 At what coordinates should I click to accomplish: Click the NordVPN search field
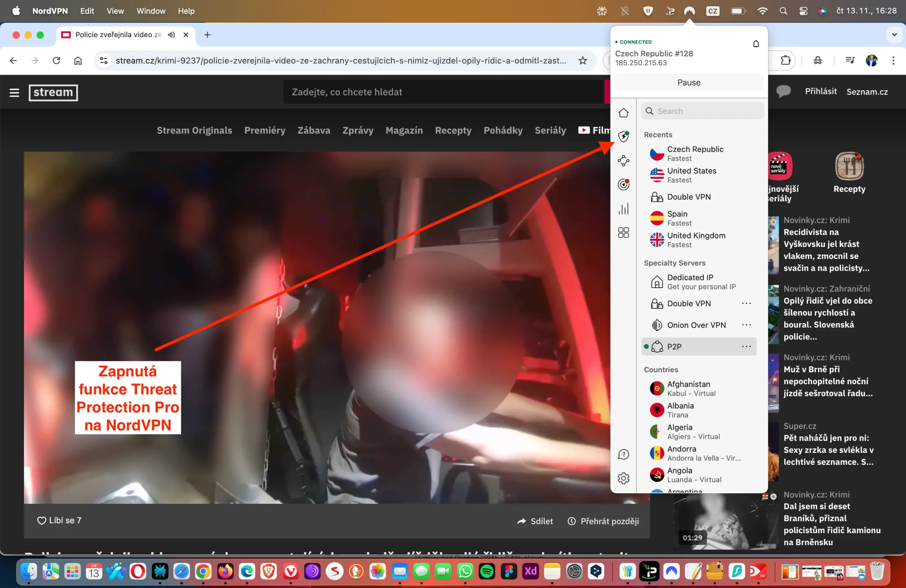(x=701, y=111)
